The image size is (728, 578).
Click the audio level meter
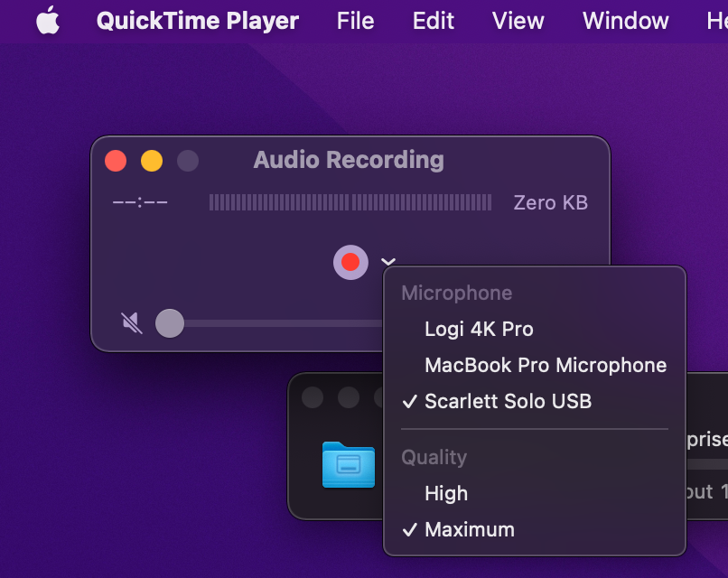click(x=350, y=202)
